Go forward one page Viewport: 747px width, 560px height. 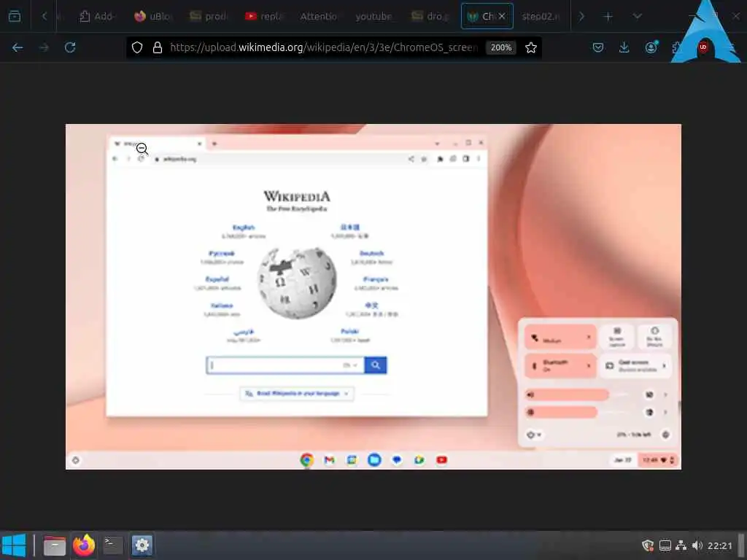44,47
